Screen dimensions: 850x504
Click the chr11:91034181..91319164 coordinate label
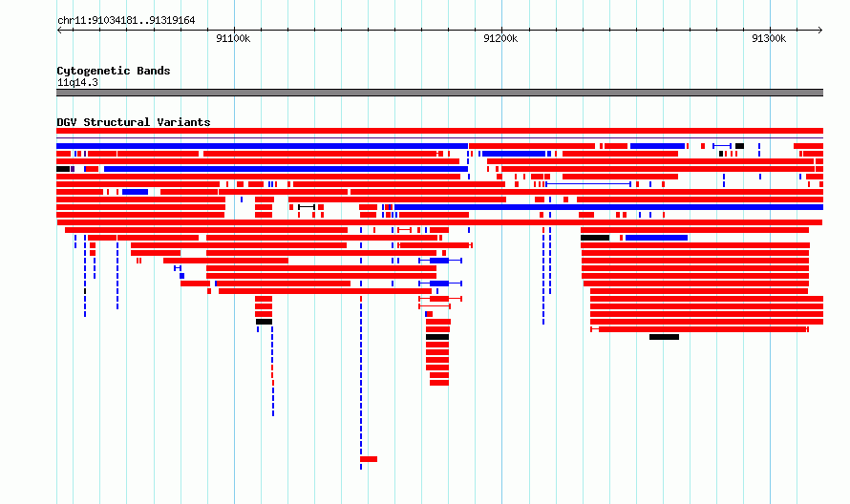(126, 21)
